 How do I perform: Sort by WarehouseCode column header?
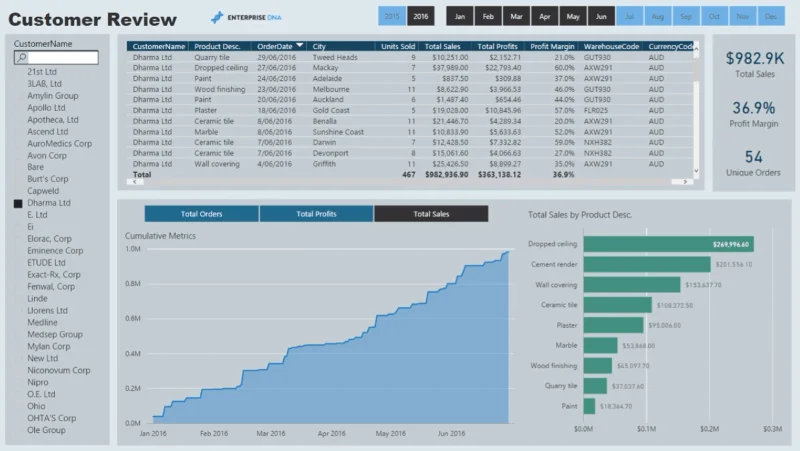pyautogui.click(x=611, y=46)
